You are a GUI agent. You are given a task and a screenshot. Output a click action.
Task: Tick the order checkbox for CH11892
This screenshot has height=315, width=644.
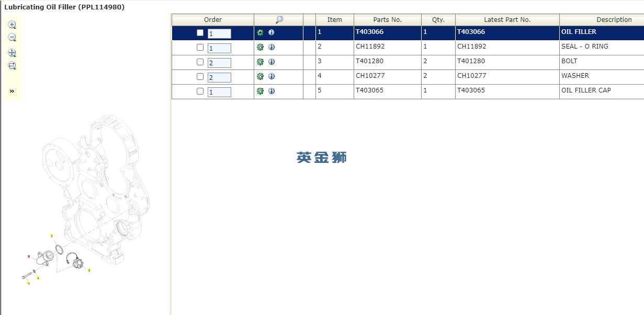pos(200,47)
